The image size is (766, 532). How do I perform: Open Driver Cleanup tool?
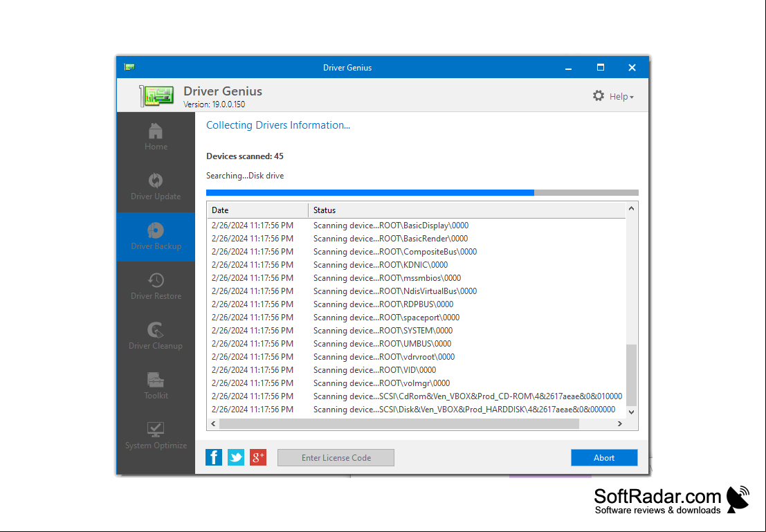156,336
